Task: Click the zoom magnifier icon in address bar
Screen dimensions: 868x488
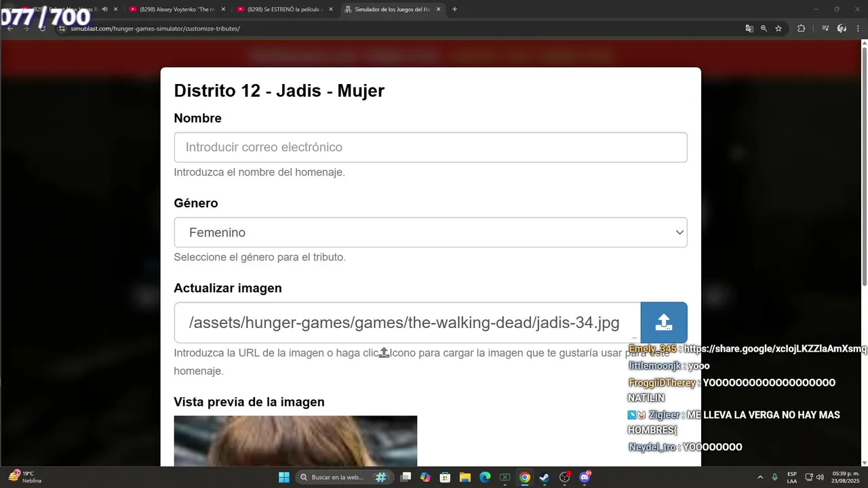Action: (764, 28)
